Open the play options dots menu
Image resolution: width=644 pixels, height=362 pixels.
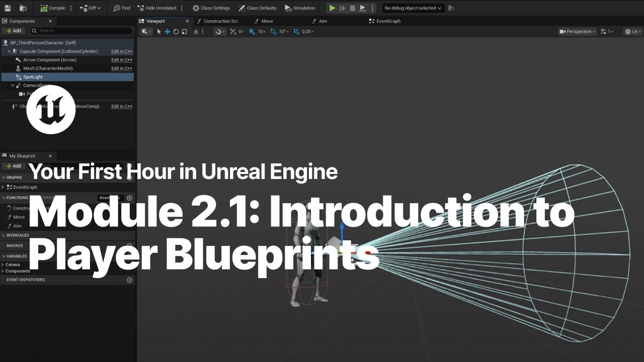pos(372,8)
